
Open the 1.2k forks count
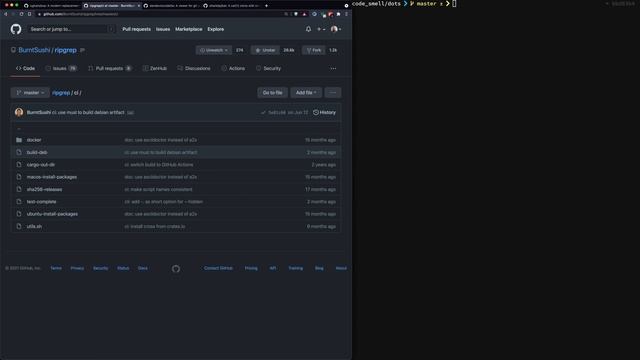click(x=333, y=50)
